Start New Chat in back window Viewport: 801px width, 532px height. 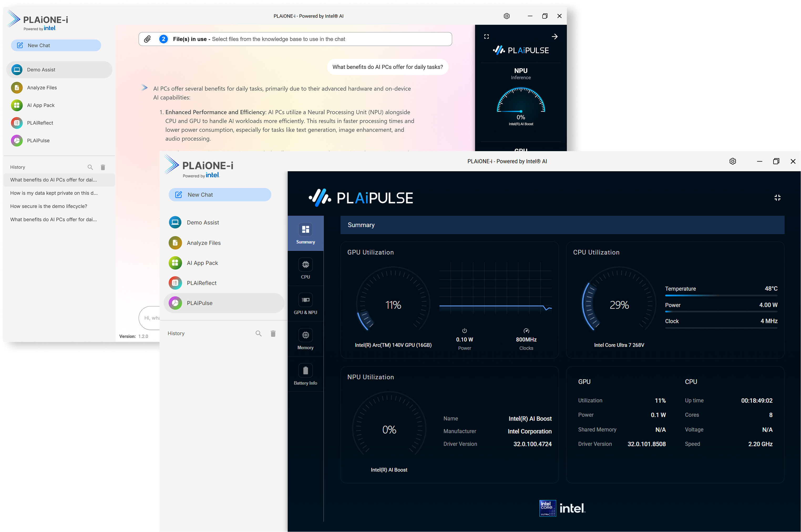pyautogui.click(x=56, y=45)
